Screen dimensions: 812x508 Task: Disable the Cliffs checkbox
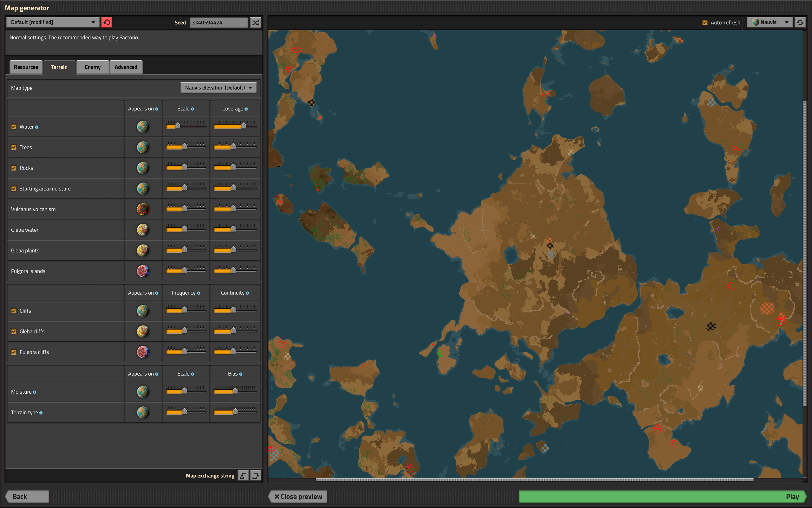(x=14, y=311)
